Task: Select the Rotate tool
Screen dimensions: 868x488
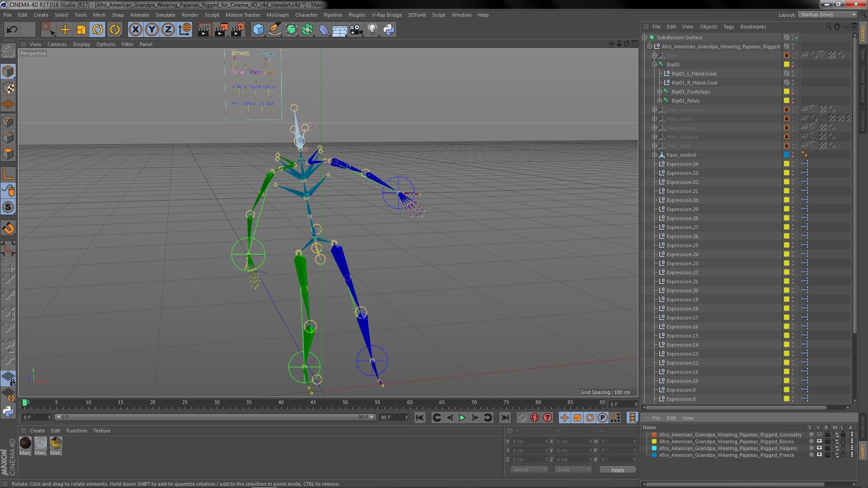Action: click(98, 30)
